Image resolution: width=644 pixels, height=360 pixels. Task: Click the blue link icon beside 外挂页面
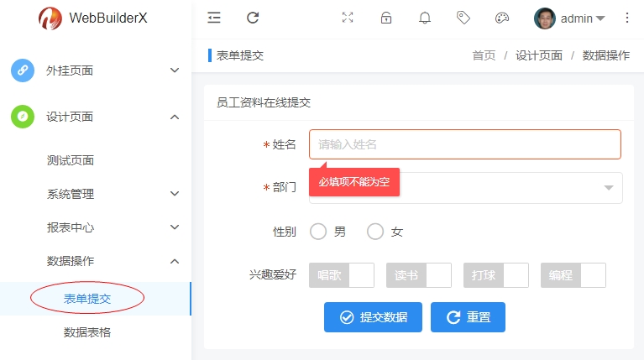[x=23, y=70]
